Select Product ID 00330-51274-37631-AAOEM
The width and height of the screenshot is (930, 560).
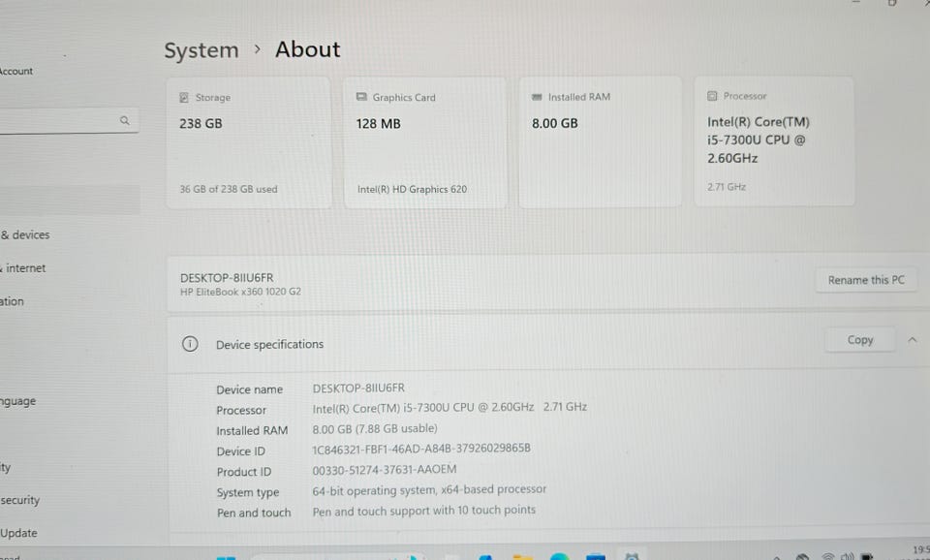[x=385, y=469]
